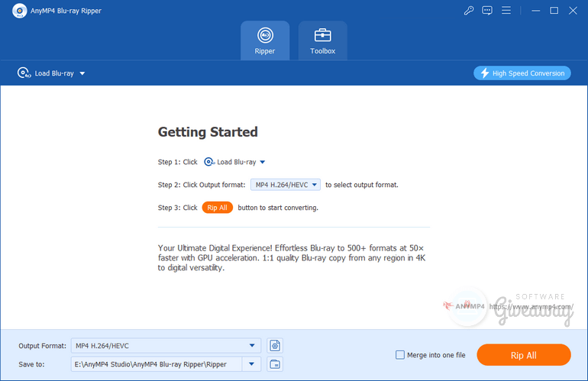
Task: Toggle High Speed Conversion
Action: click(522, 73)
